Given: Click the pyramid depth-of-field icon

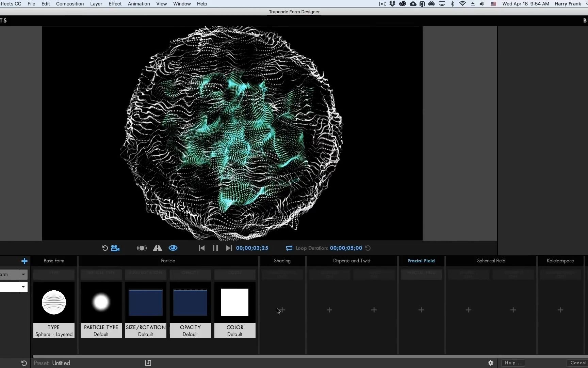Looking at the screenshot, I should click(157, 248).
